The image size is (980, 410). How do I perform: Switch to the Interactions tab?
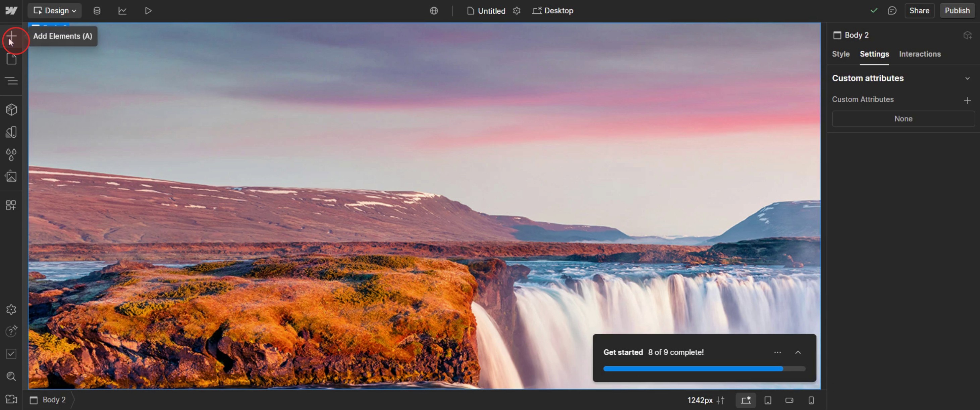point(920,54)
